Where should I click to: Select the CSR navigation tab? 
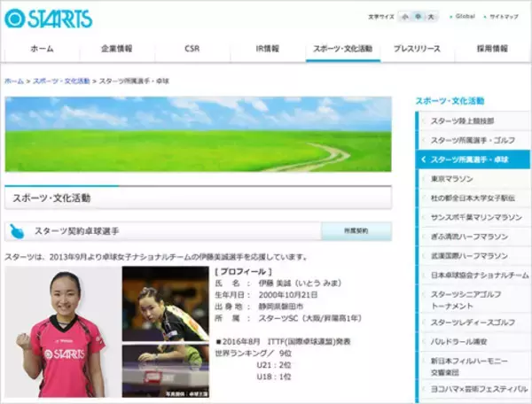click(x=192, y=49)
